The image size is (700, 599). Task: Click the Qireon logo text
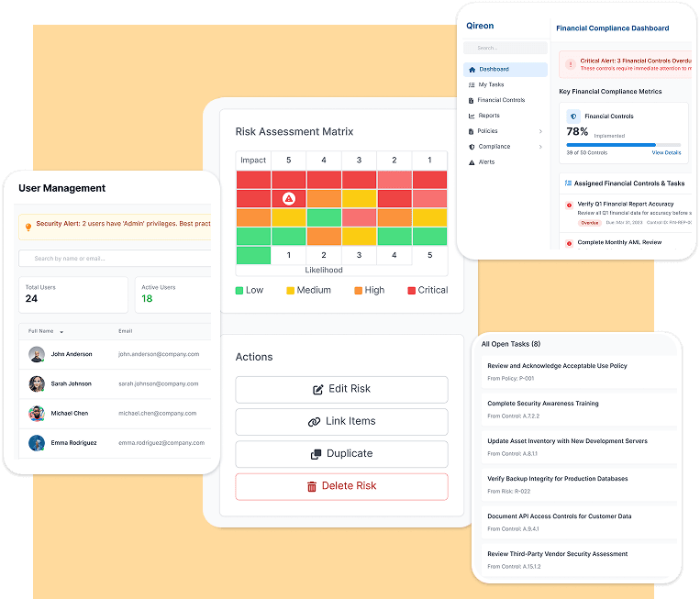click(480, 26)
